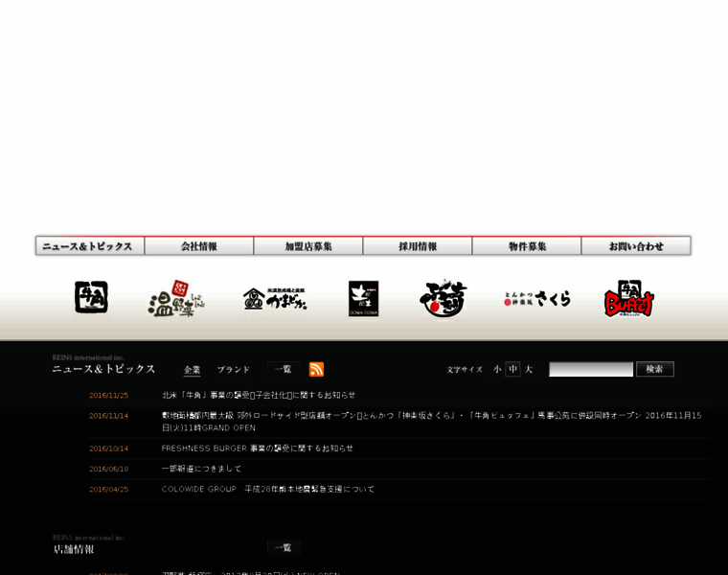Click the 店舗情報 section heading
The image size is (728, 575).
point(74,549)
